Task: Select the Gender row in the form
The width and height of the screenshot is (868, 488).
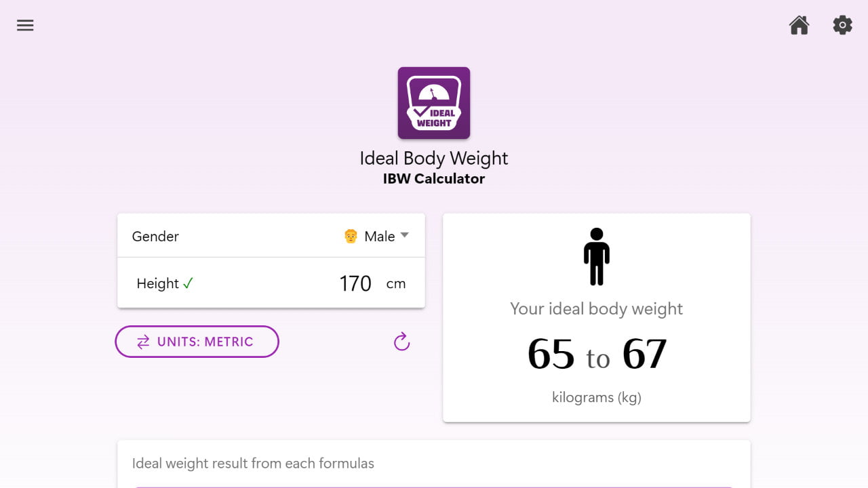Action: click(x=271, y=236)
